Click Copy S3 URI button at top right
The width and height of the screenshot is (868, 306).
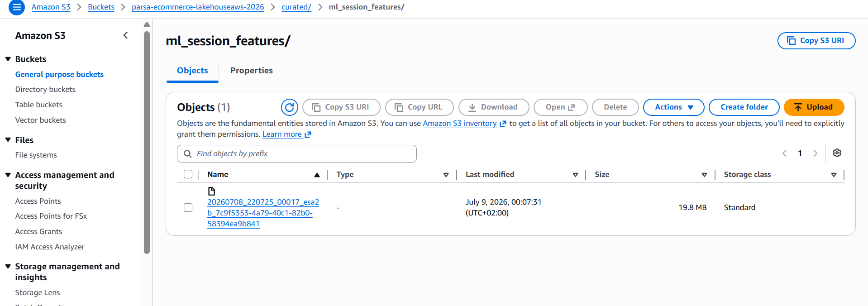coord(816,41)
